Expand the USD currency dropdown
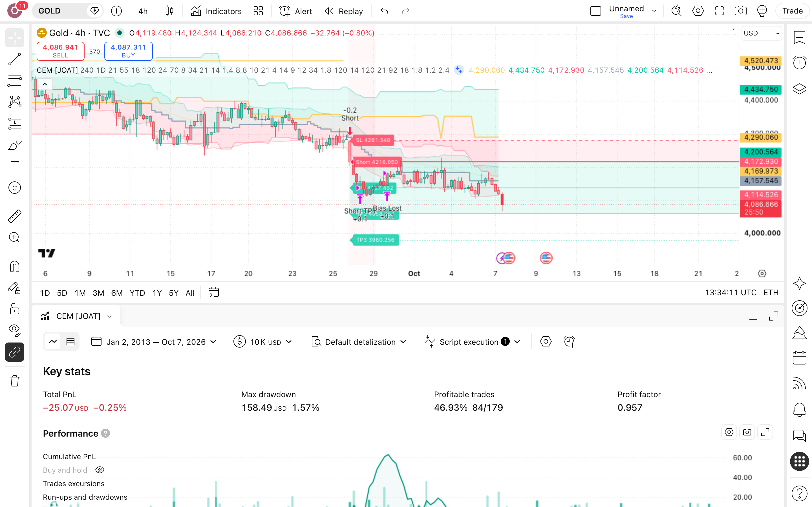Screen dimensions: 812x507 point(761,33)
